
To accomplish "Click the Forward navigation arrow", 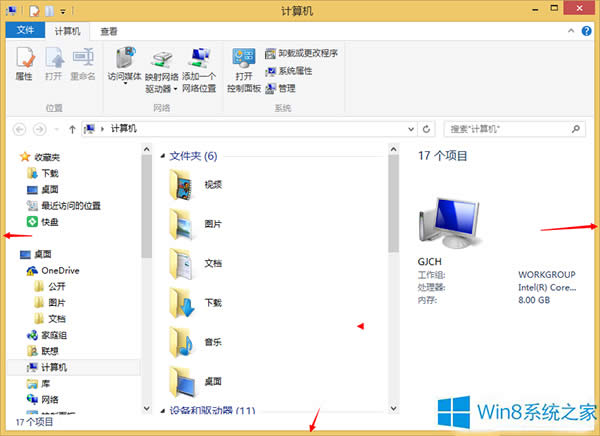I will coord(39,129).
